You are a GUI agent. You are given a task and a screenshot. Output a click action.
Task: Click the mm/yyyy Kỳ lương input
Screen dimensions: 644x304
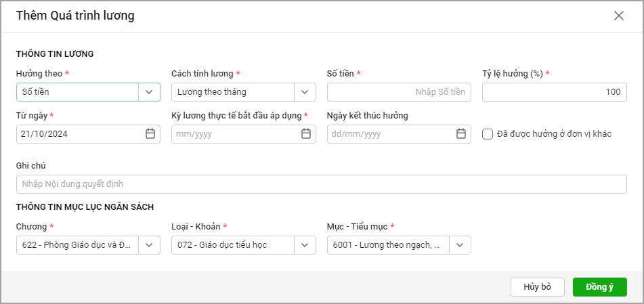click(x=234, y=134)
